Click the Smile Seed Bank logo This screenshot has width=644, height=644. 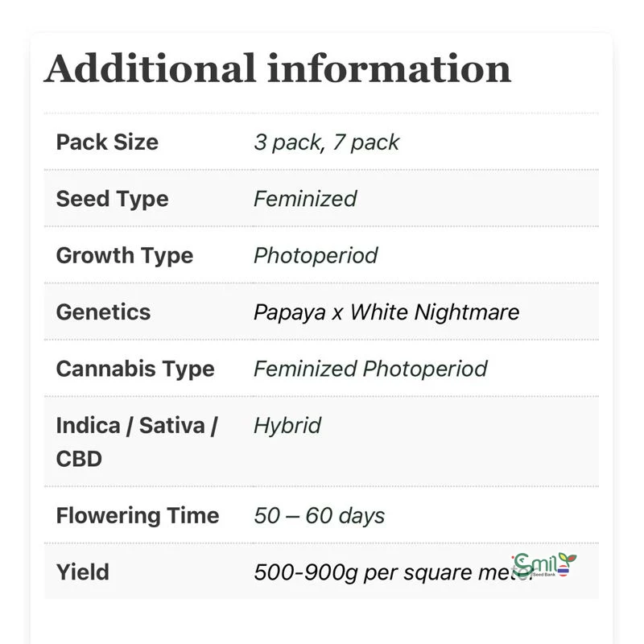(544, 563)
